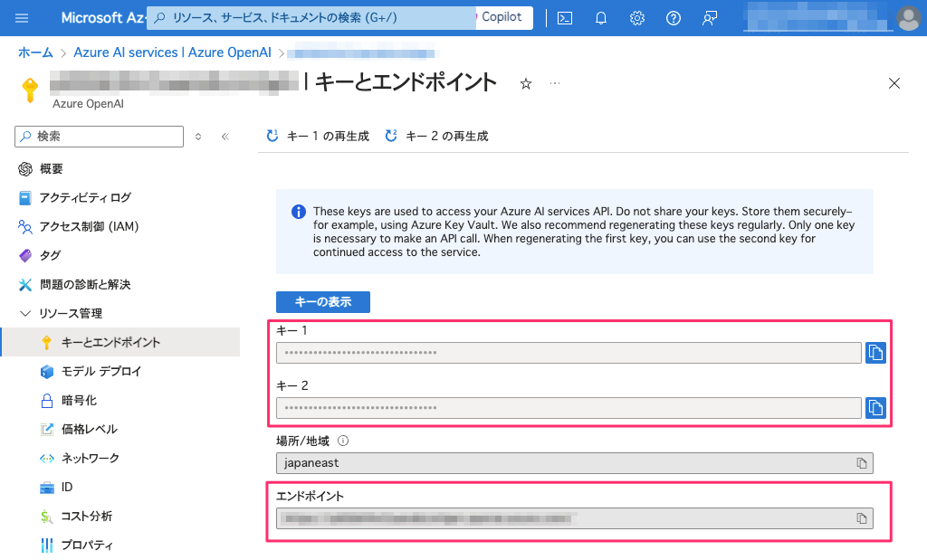Copy キー 1 to clipboard

point(875,353)
